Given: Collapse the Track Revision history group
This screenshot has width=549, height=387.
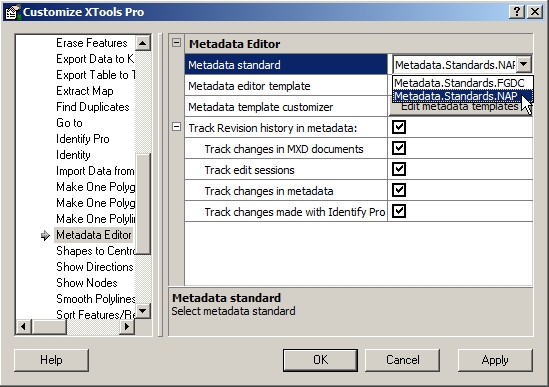Looking at the screenshot, I should pyautogui.click(x=177, y=127).
